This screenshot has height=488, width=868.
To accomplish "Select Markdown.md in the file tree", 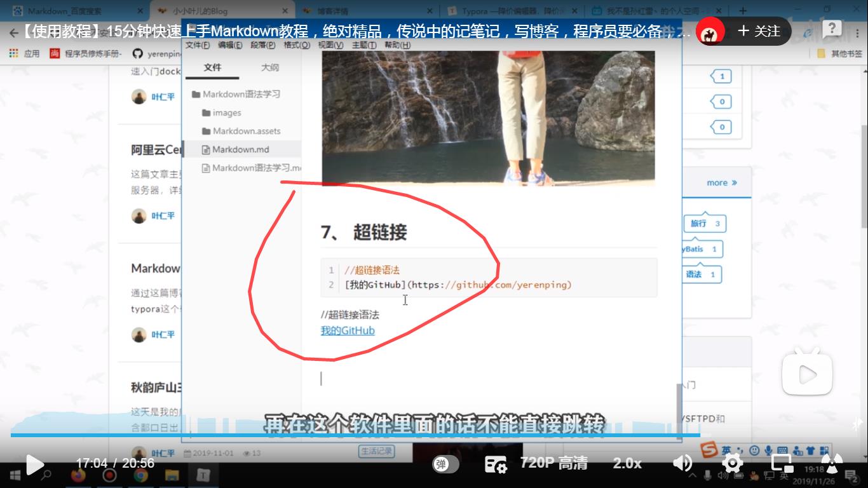I will pos(241,149).
